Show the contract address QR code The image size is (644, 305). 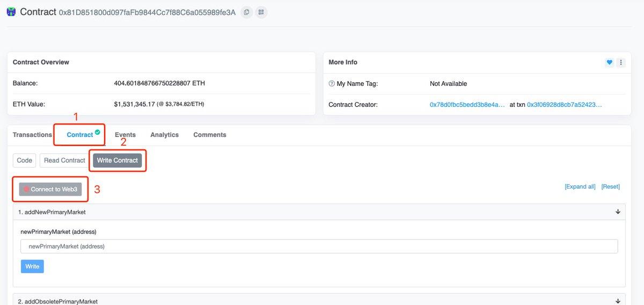pos(261,12)
